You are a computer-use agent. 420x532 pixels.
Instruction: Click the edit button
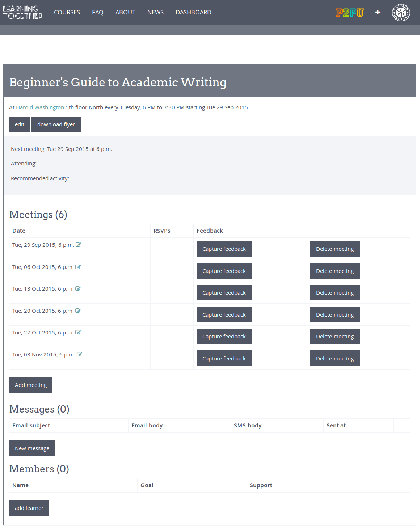coord(20,124)
